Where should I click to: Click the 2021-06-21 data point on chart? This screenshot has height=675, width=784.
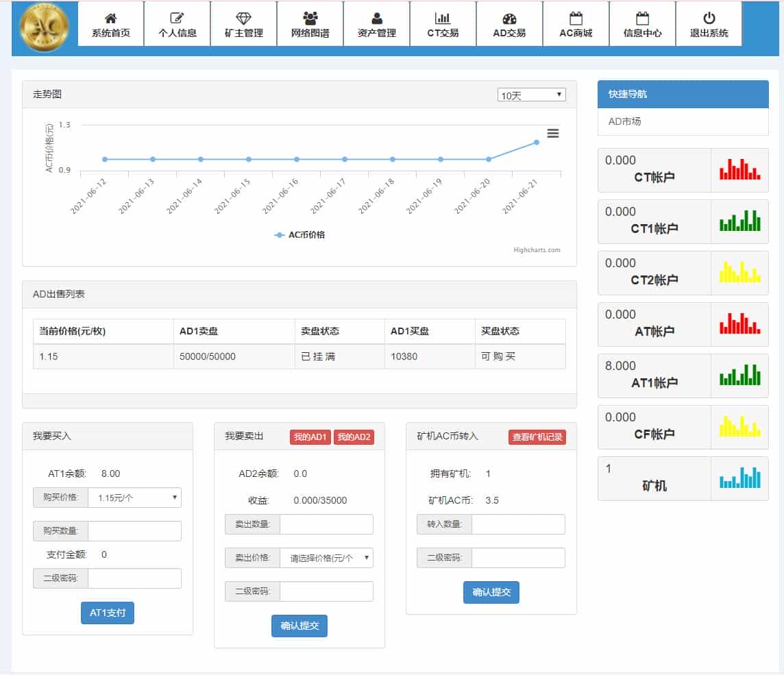pyautogui.click(x=537, y=143)
